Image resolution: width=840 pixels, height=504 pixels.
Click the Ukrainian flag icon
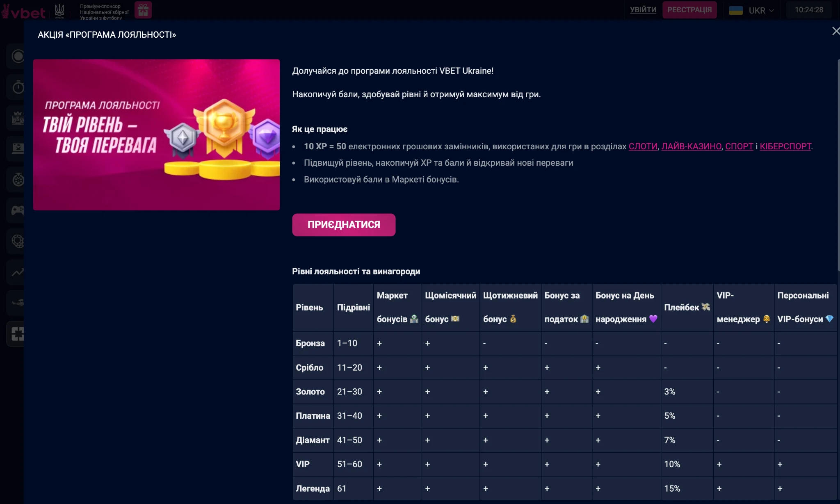click(x=736, y=10)
